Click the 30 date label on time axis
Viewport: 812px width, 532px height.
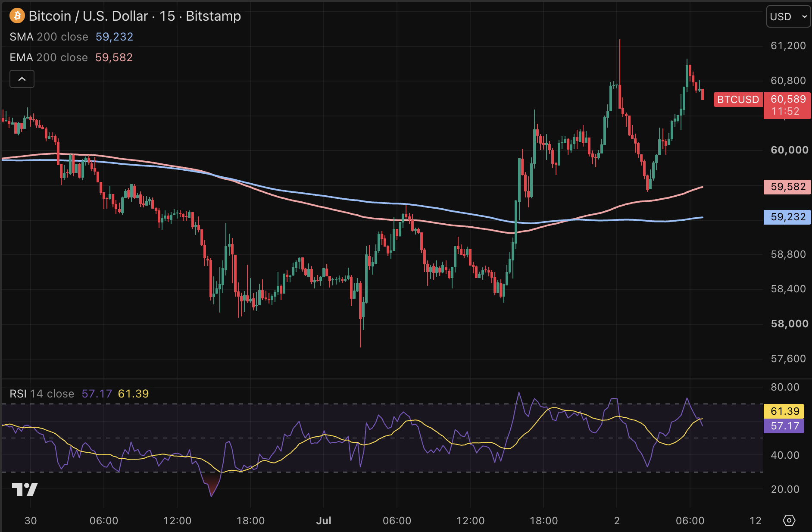pyautogui.click(x=31, y=521)
